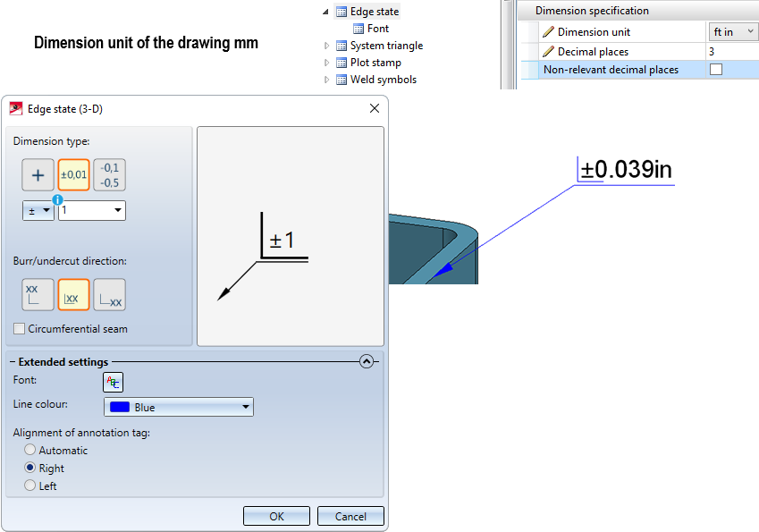Screen dimensions: 759x532
Task: Collapse the Extended settings section
Action: click(367, 361)
